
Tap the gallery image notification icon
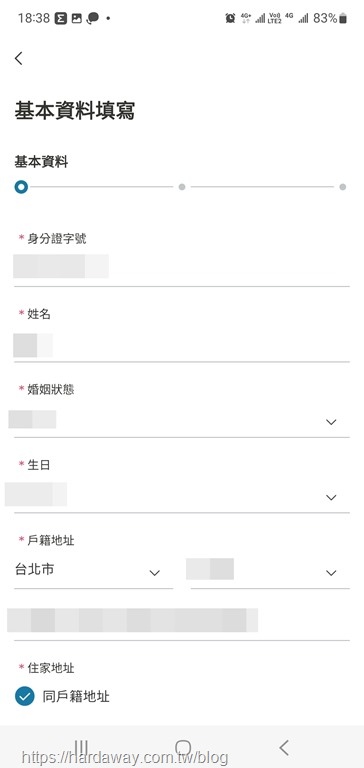76,19
